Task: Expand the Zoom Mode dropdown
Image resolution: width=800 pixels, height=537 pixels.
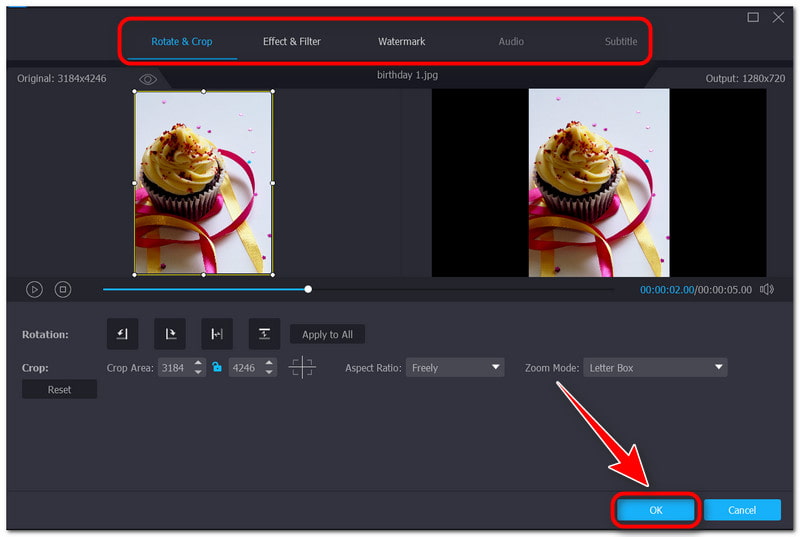Action: click(655, 368)
